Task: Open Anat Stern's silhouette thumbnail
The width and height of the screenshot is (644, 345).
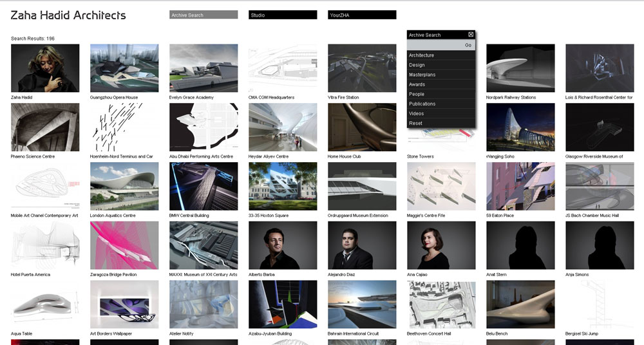Action: point(520,246)
